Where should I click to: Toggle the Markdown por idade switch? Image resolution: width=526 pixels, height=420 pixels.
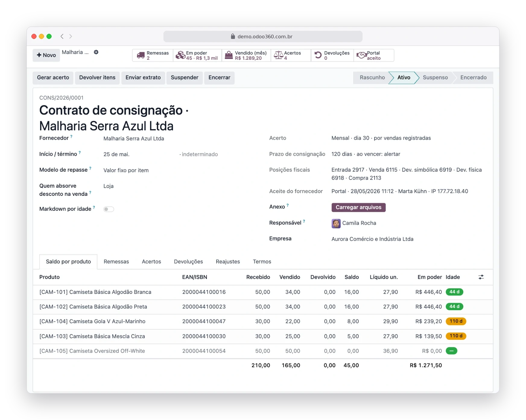109,209
